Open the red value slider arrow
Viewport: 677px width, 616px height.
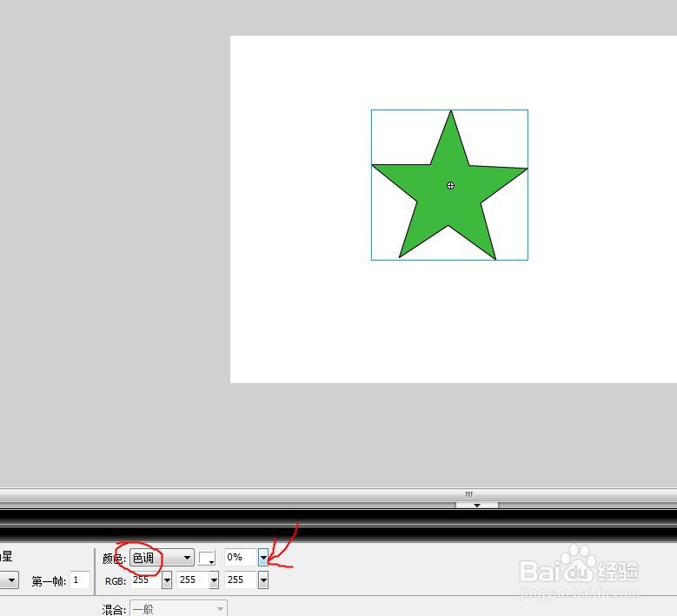[x=167, y=580]
